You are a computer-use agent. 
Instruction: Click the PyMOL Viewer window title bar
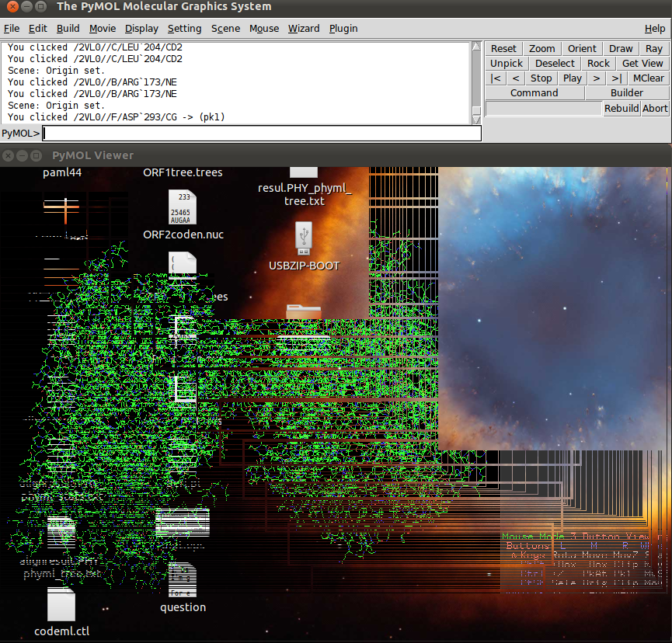(336, 155)
